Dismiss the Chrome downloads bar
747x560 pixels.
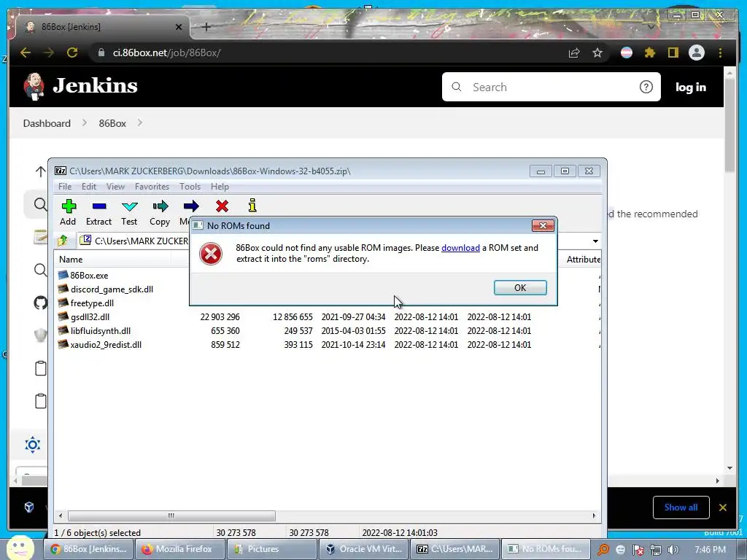pyautogui.click(x=723, y=507)
